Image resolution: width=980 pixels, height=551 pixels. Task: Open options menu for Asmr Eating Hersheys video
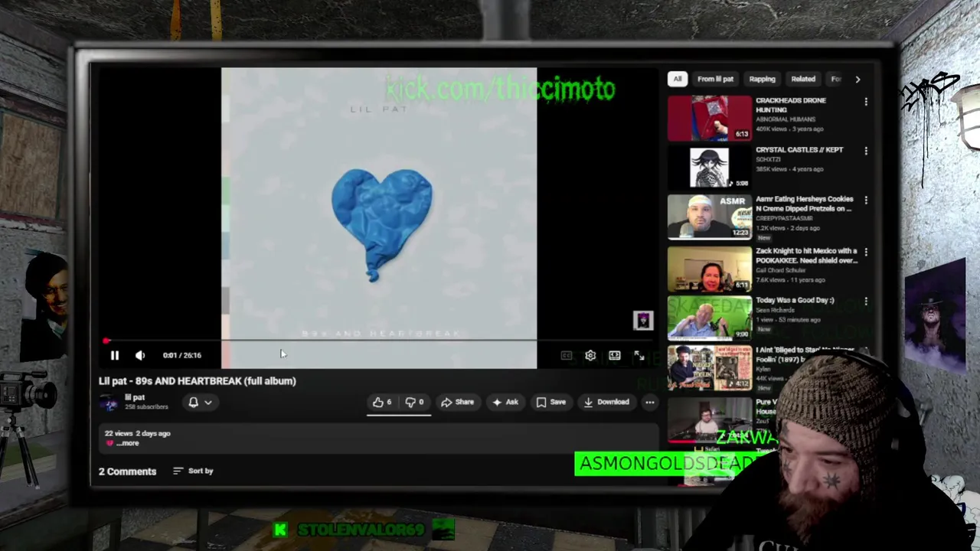point(866,201)
